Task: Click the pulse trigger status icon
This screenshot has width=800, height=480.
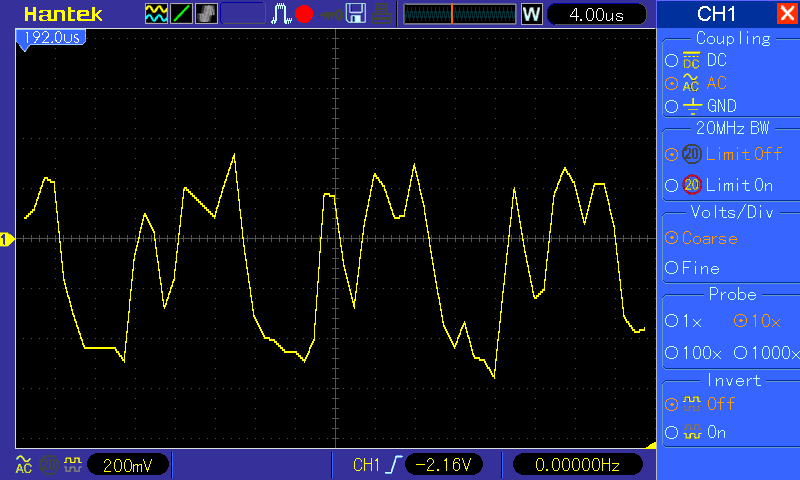Action: pos(281,14)
